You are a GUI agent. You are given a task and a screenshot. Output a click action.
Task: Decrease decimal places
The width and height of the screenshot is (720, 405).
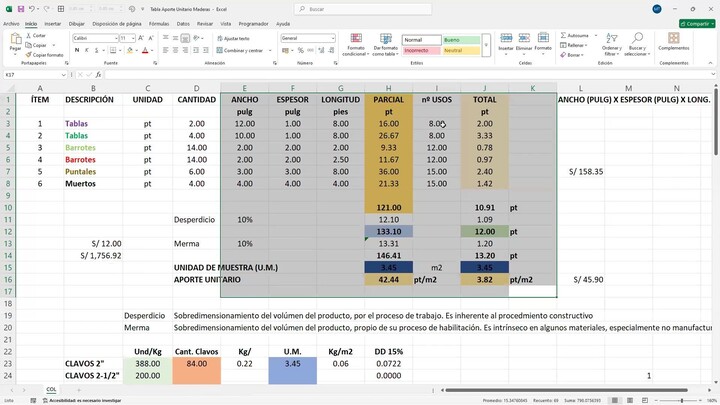[x=330, y=50]
